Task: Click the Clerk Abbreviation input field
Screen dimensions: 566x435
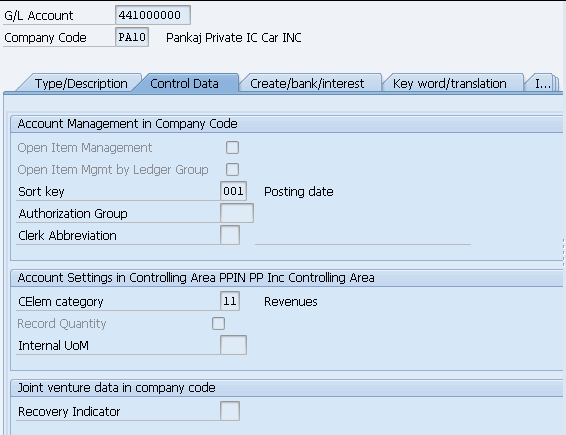Action: click(x=230, y=235)
